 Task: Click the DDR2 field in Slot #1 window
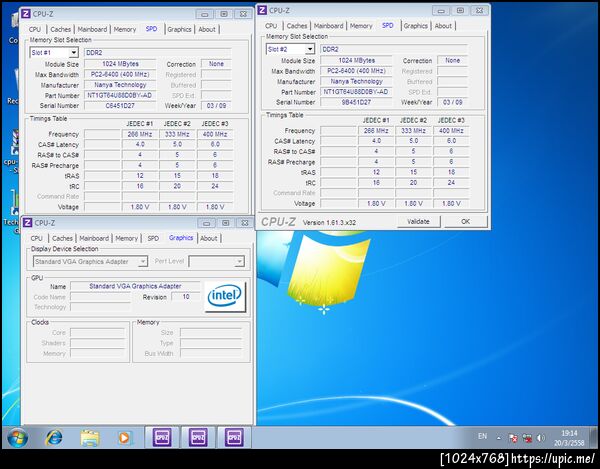158,52
